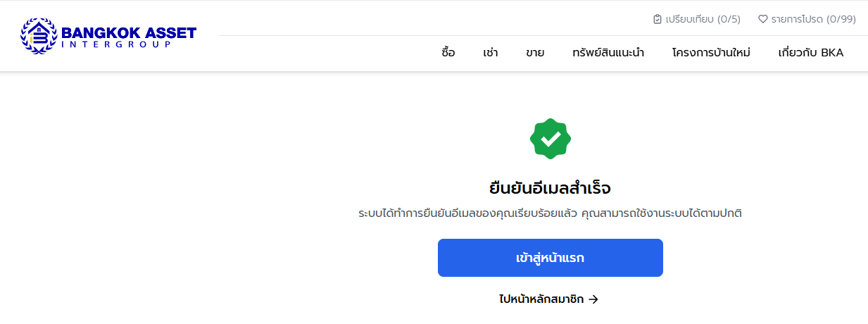Screen dimensions: 868x324
Task: Open the ซื้อ menu
Action: (448, 53)
